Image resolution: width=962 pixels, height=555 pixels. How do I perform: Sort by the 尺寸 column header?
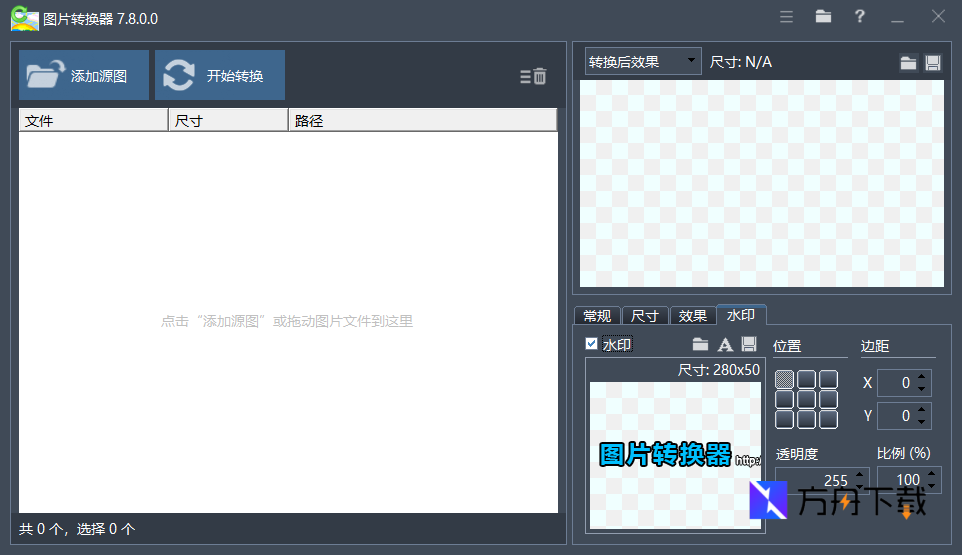pyautogui.click(x=228, y=120)
